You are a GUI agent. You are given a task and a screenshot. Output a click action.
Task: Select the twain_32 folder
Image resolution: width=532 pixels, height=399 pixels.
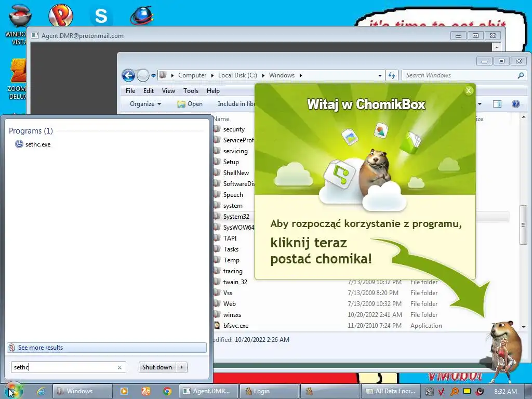pyautogui.click(x=235, y=282)
